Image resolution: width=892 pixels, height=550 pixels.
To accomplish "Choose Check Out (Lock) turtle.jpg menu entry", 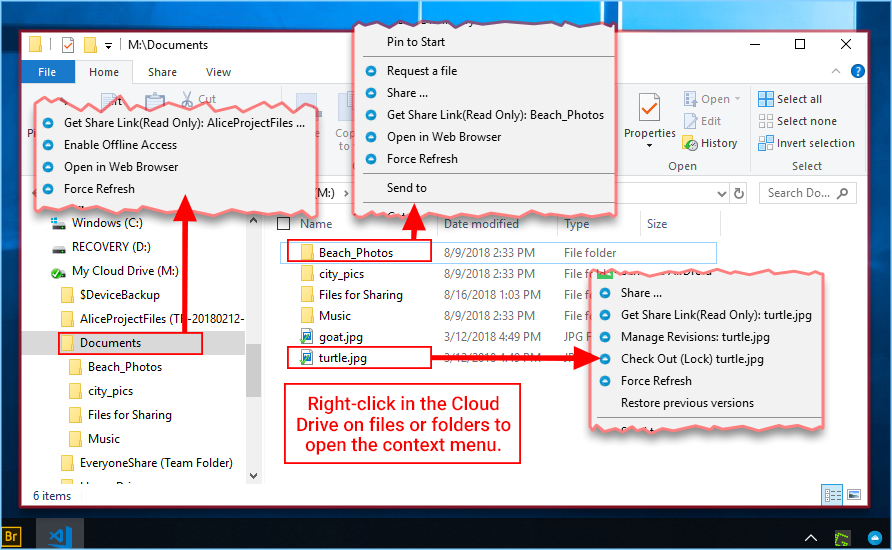I will point(692,359).
